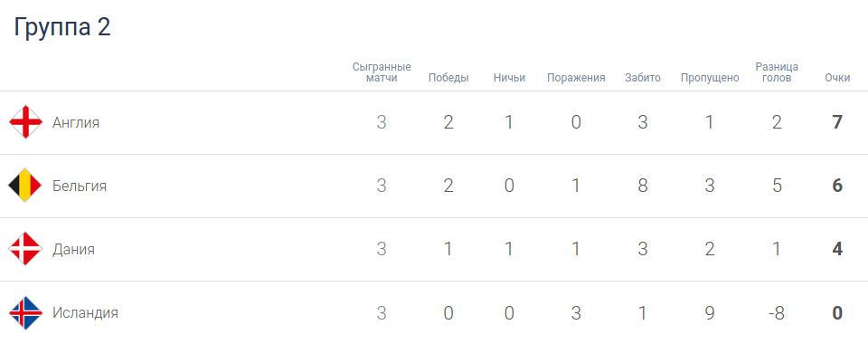Sort by Забито column header
The image size is (868, 344).
[643, 78]
